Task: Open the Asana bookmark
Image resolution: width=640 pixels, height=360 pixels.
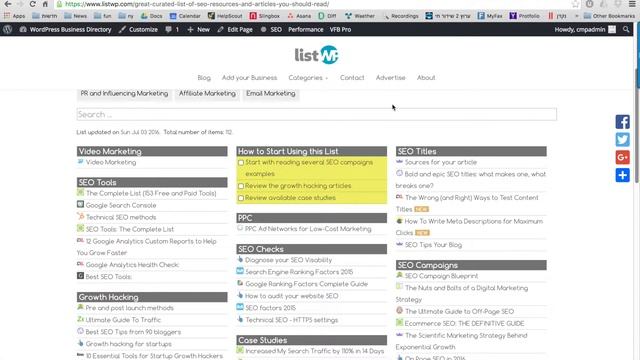Action: click(299, 16)
